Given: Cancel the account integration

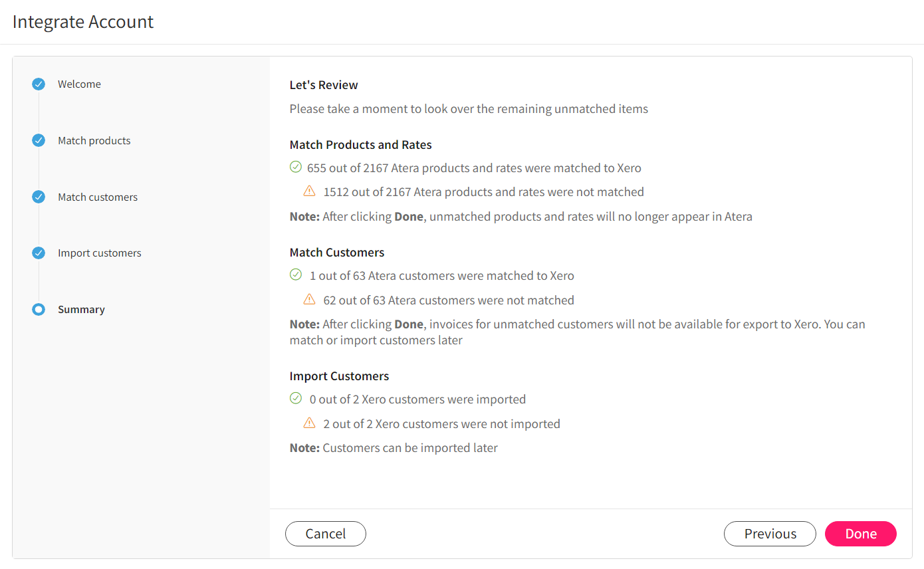Looking at the screenshot, I should pos(326,534).
